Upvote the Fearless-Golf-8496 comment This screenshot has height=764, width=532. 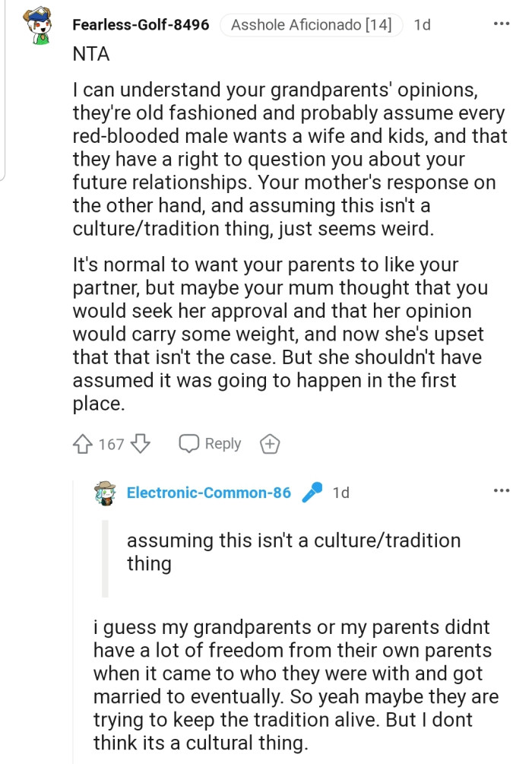click(84, 444)
